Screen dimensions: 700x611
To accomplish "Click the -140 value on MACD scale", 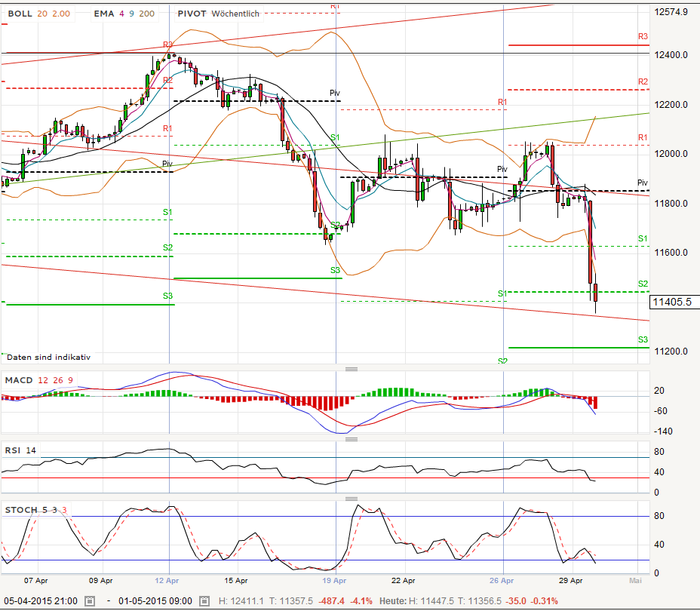I will click(x=663, y=431).
